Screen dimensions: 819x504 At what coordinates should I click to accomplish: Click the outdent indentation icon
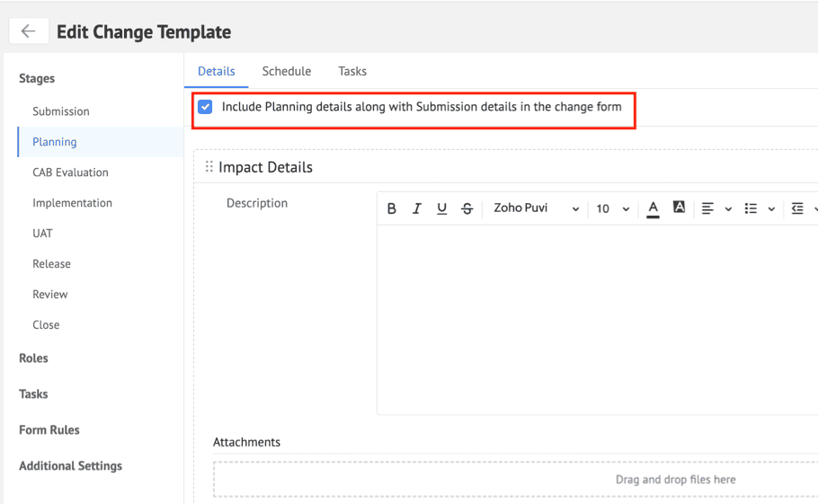pyautogui.click(x=797, y=208)
